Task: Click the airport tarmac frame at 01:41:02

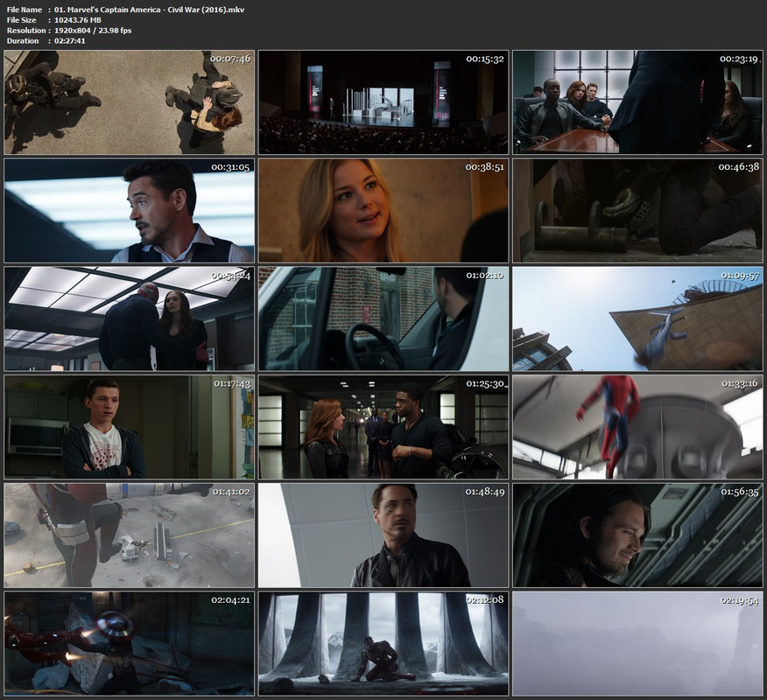Action: 129,535
